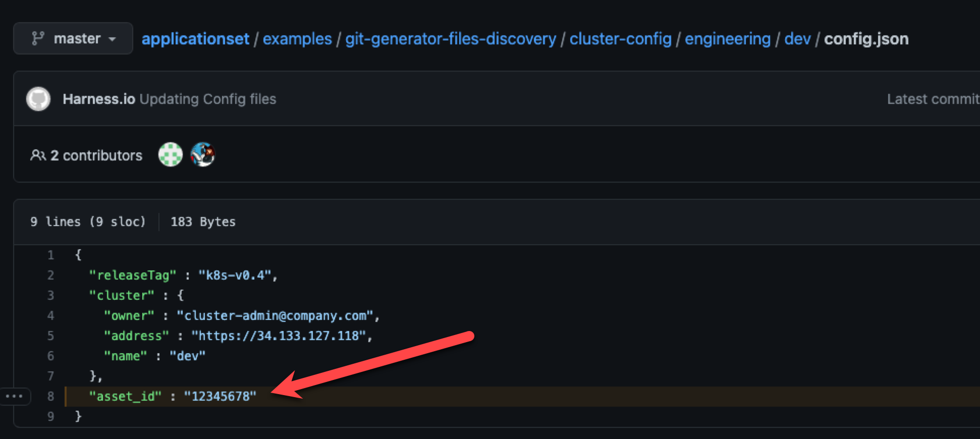Select line number 1 in the gutter

pos(50,255)
